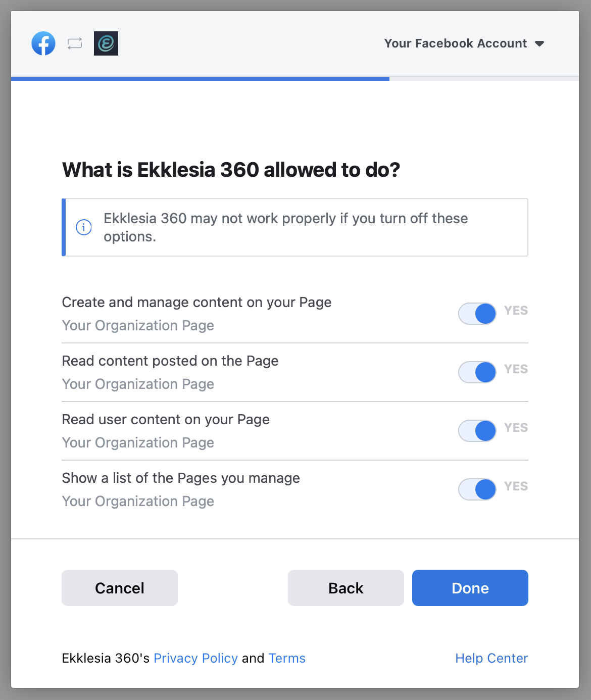Click the Ekklesia 360 app logo
The image size is (591, 700).
coord(106,43)
